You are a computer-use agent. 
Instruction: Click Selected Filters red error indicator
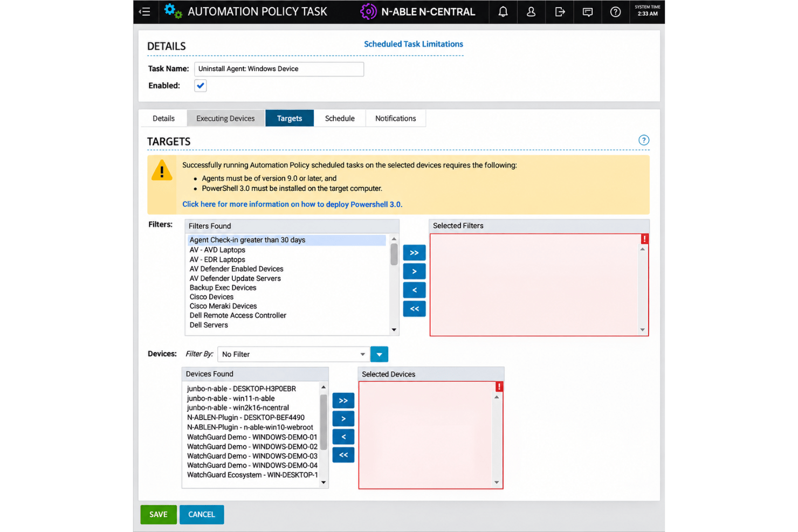tap(644, 239)
